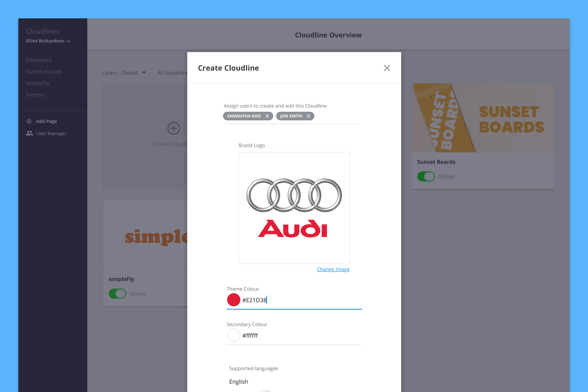Open the All Guidelines filter dropdown

coord(172,73)
